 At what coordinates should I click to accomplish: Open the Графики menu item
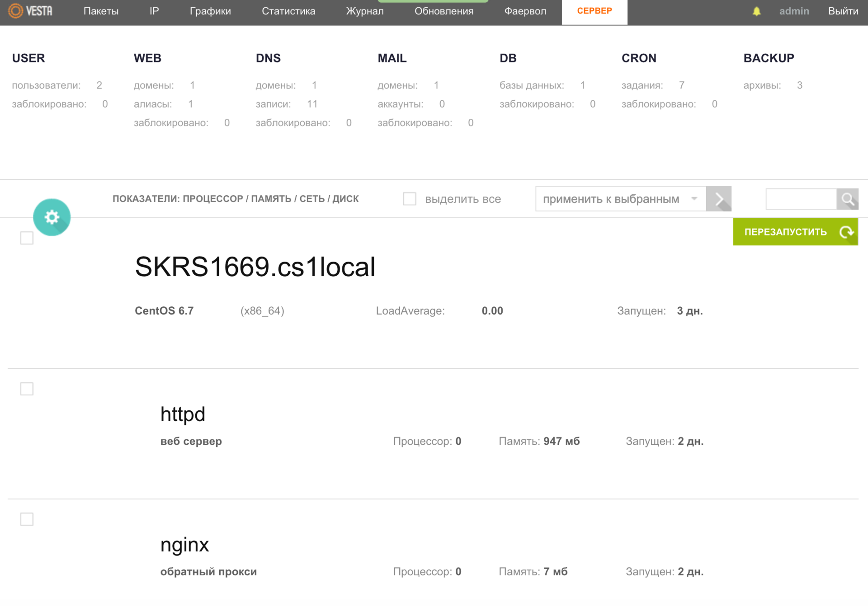[x=210, y=11]
